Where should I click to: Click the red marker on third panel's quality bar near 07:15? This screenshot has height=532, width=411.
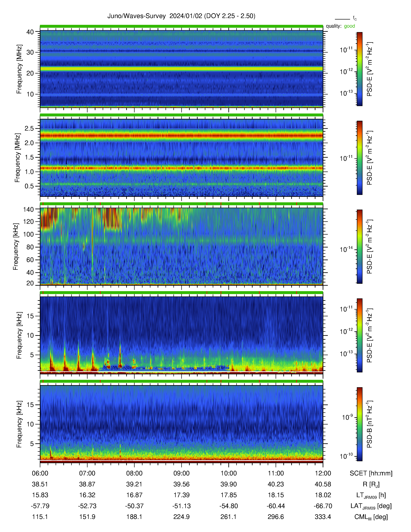click(x=100, y=204)
